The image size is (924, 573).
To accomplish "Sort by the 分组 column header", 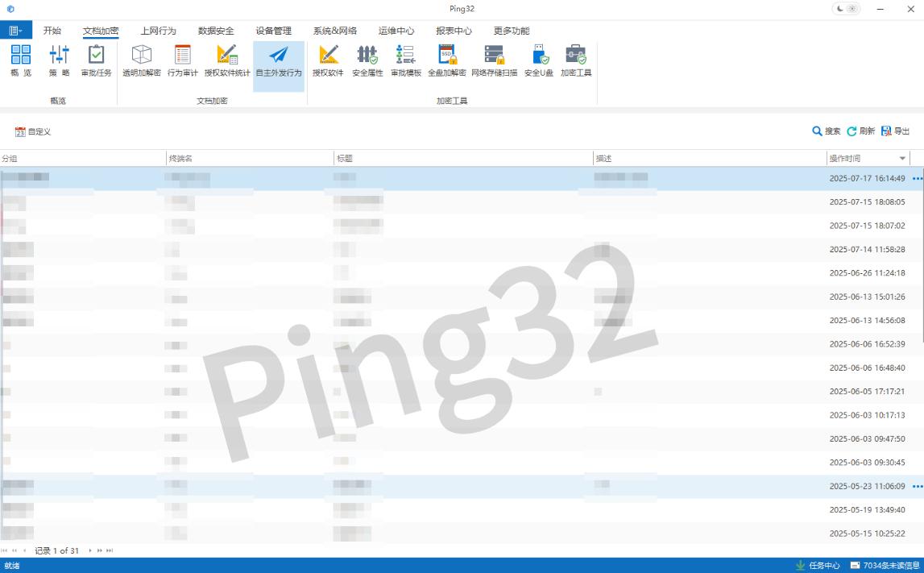I will 83,158.
